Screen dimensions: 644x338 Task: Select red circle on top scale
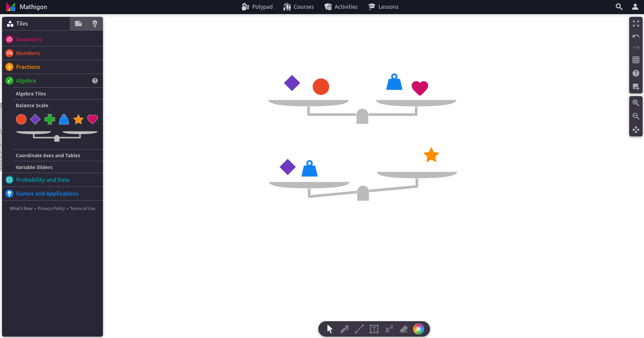click(321, 87)
